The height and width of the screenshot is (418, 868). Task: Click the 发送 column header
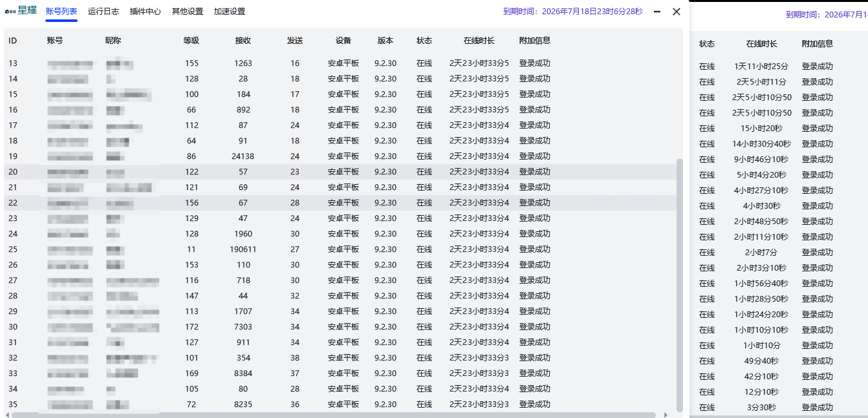pos(295,41)
